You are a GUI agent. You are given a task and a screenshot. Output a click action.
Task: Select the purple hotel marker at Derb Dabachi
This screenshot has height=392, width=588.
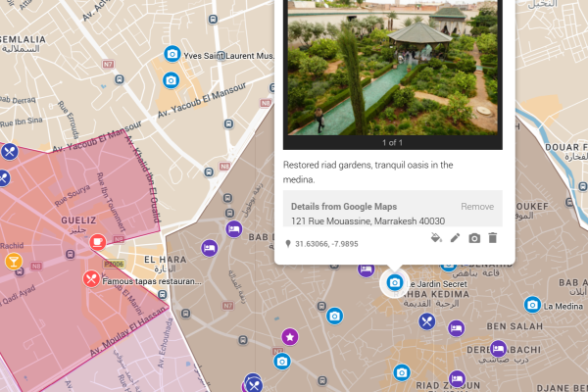pyautogui.click(x=499, y=349)
